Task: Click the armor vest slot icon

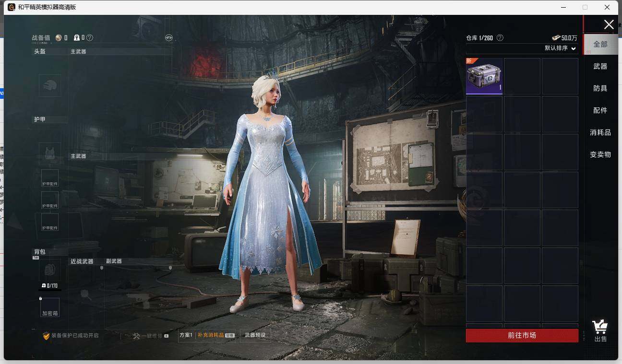Action: (x=50, y=153)
